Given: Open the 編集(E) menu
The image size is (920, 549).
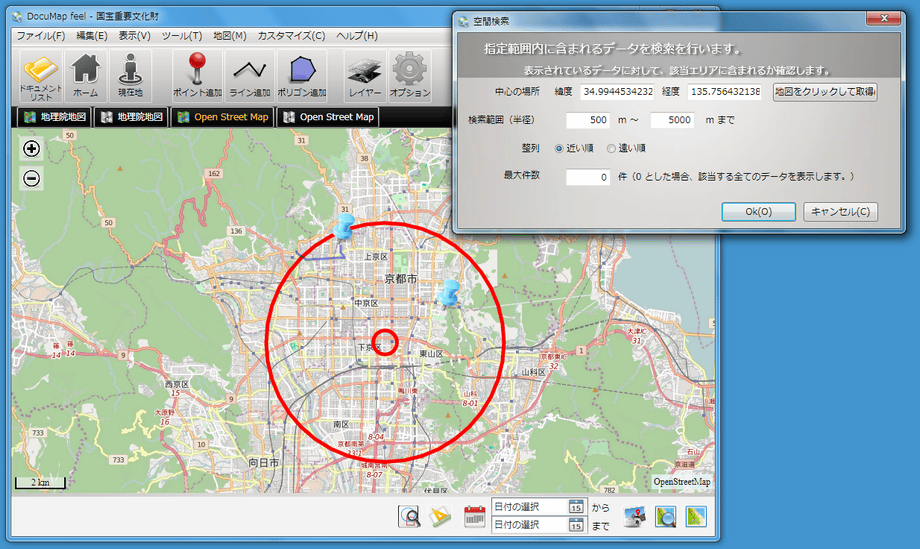Looking at the screenshot, I should click(x=92, y=36).
